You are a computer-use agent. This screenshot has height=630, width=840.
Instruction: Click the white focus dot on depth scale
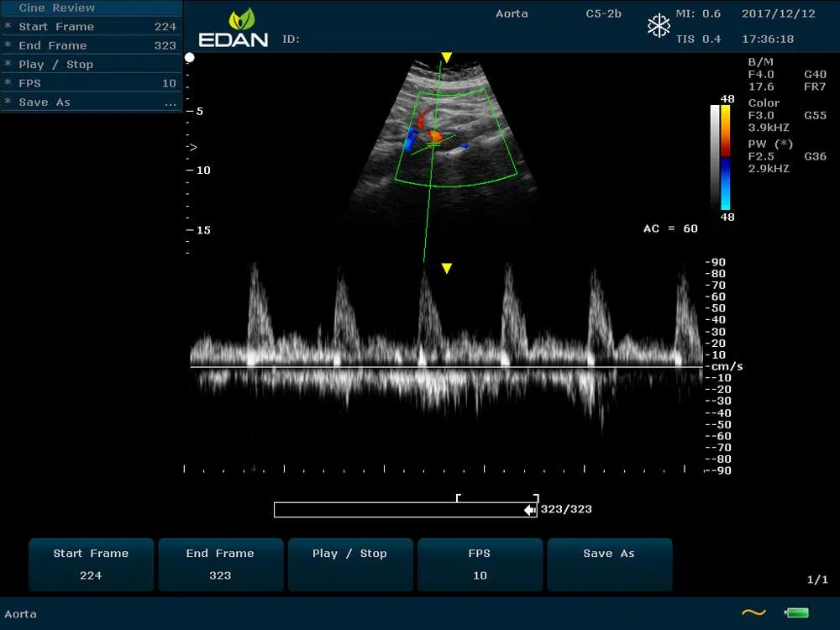point(190,58)
